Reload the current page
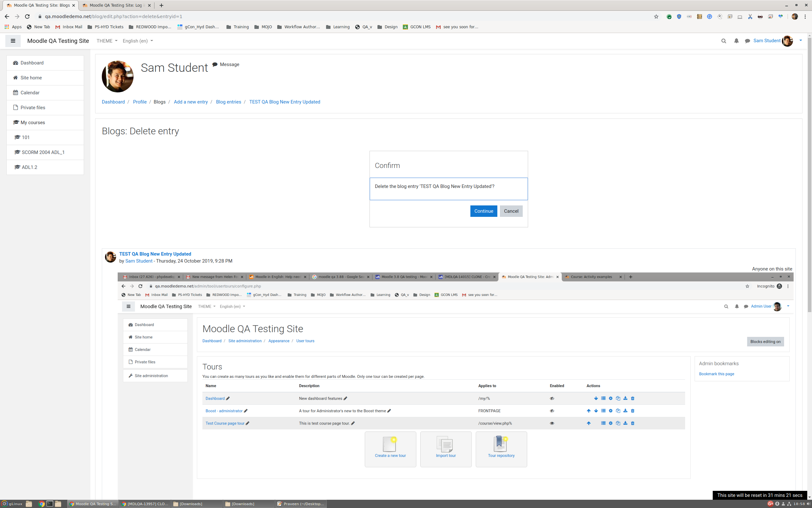The image size is (812, 508). tap(28, 17)
